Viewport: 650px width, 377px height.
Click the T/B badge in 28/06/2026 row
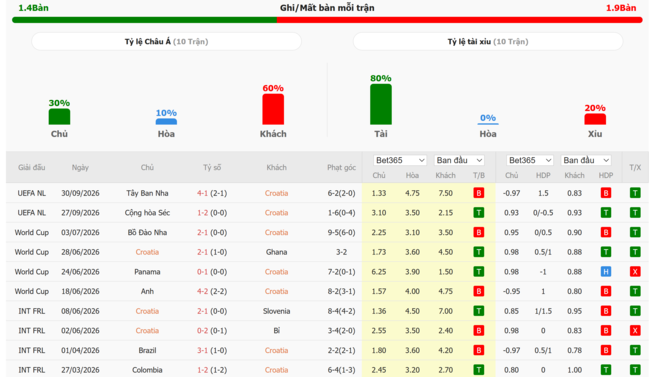478,252
